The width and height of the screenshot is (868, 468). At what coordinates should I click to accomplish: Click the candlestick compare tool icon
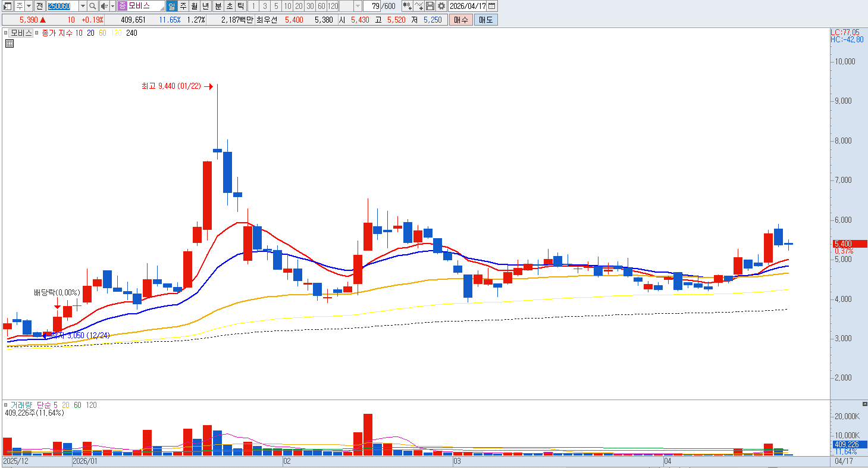(x=407, y=6)
